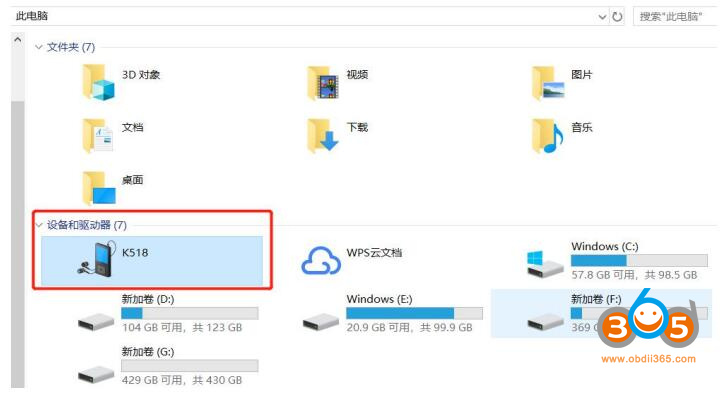
Task: Select the 新加卷 (D:) drive icon
Action: 99,315
